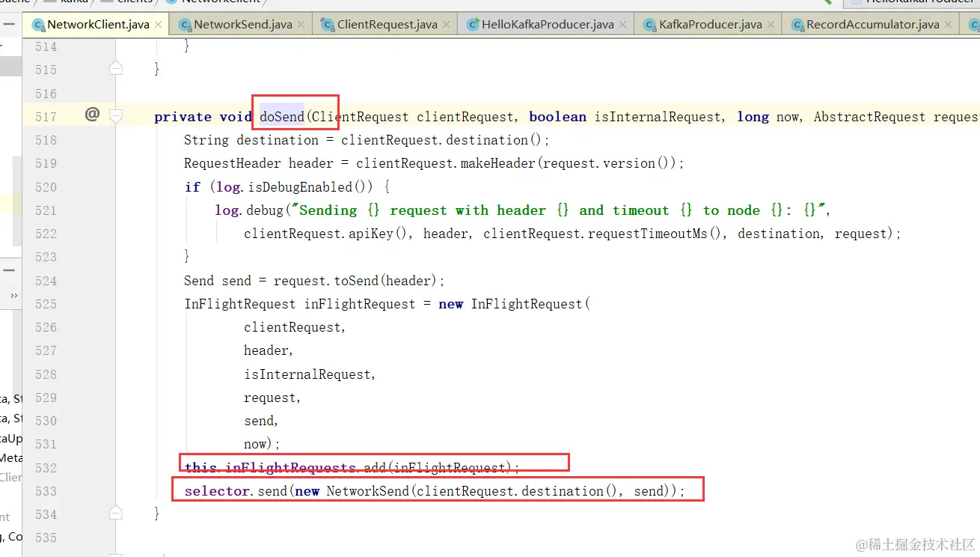The height and width of the screenshot is (557, 980).
Task: Switch to the HelloKafkaProducer.java tab
Action: coord(548,25)
